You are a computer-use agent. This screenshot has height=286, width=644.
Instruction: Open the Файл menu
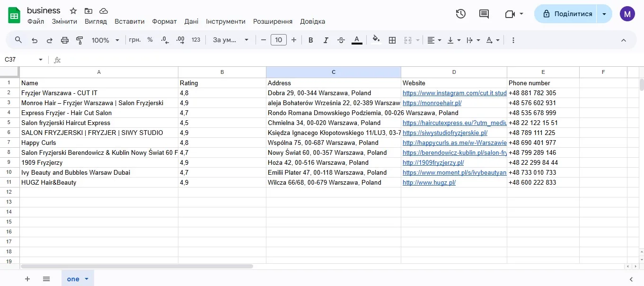[x=36, y=21]
